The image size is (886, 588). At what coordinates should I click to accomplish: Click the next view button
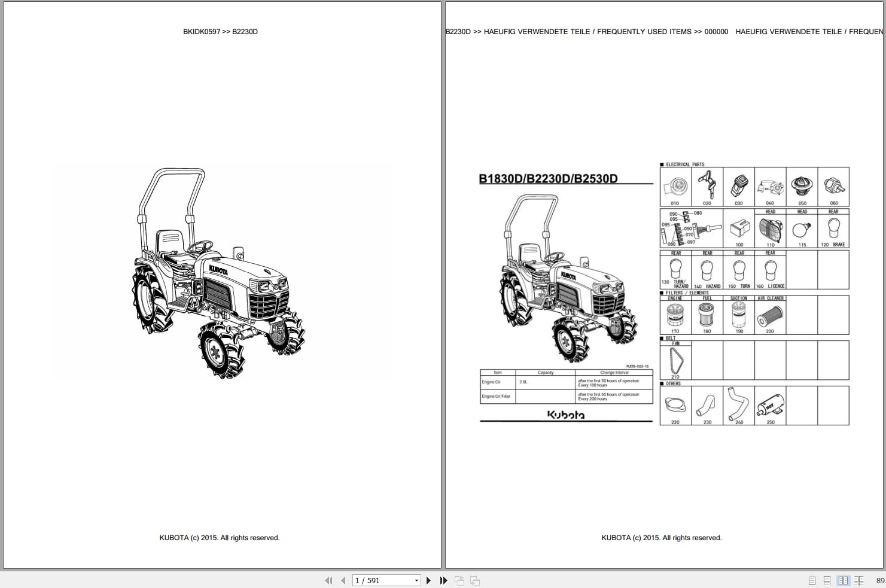[x=475, y=580]
